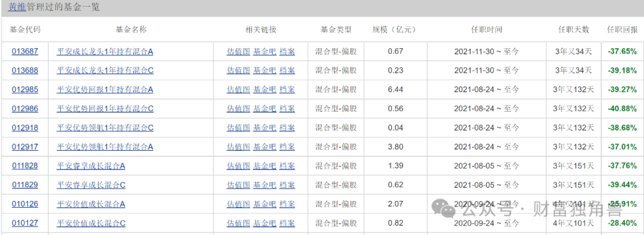Image resolution: width=644 pixels, height=235 pixels.
Task: Open the 黄维 manager link in header
Action: click(x=17, y=7)
